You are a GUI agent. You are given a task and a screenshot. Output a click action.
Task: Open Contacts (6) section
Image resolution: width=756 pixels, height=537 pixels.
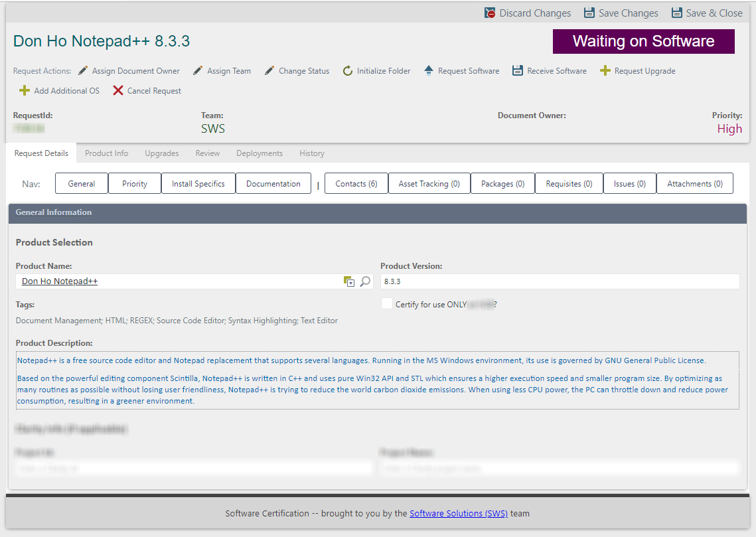pyautogui.click(x=356, y=184)
